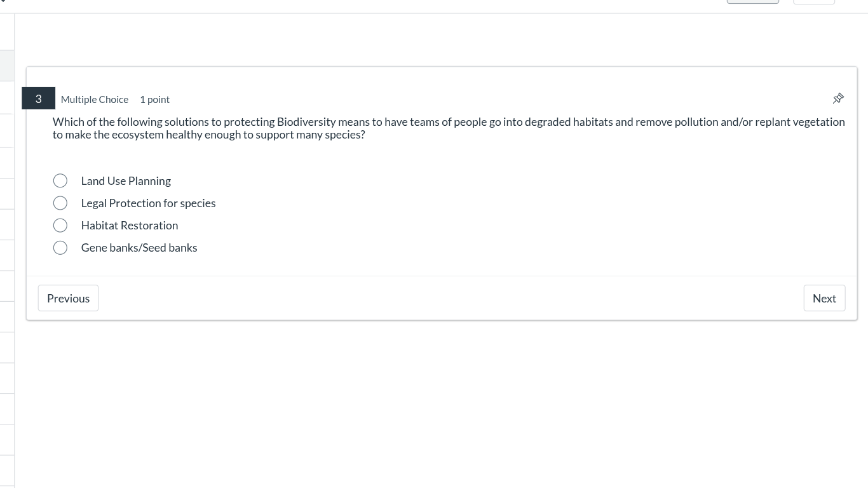
Task: Click the "Land Use Planning" answer text
Action: pyautogui.click(x=126, y=181)
